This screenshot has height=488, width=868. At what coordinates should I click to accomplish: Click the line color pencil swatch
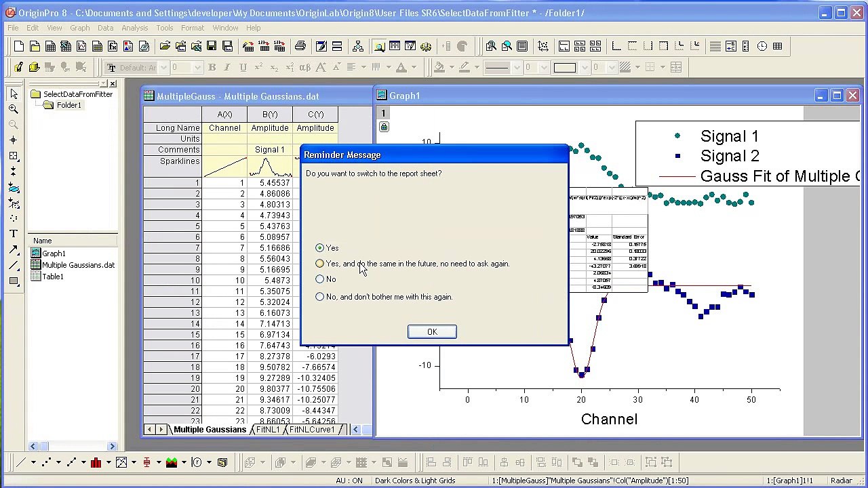[x=465, y=67]
